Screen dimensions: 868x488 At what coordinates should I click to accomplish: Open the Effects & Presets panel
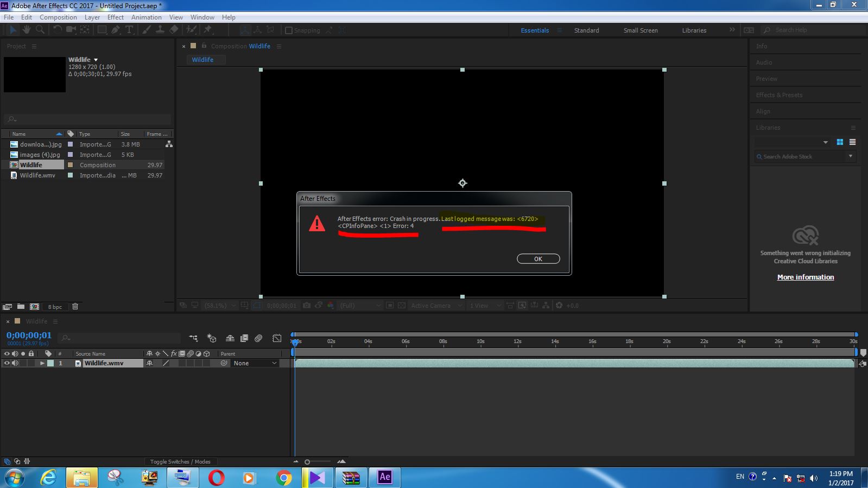(x=779, y=95)
